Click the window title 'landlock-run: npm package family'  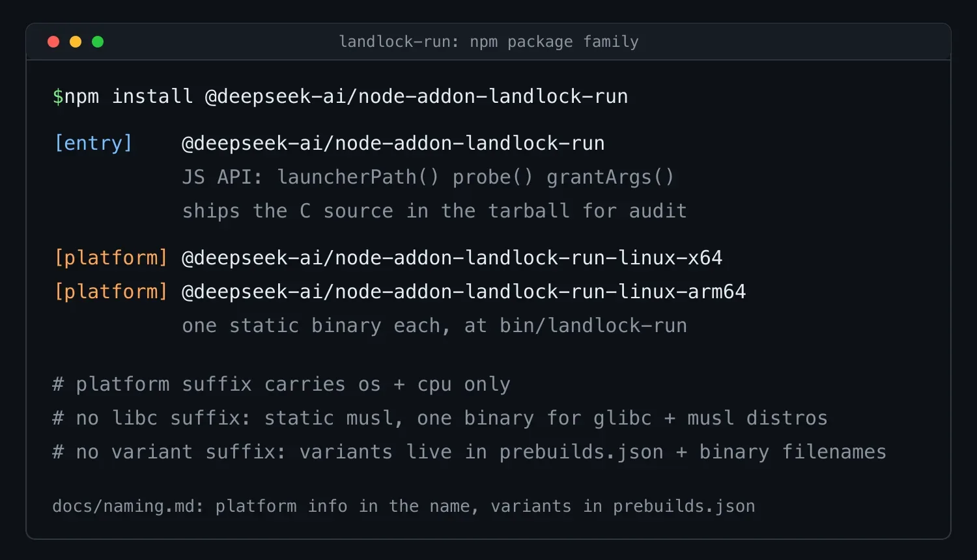pos(488,42)
